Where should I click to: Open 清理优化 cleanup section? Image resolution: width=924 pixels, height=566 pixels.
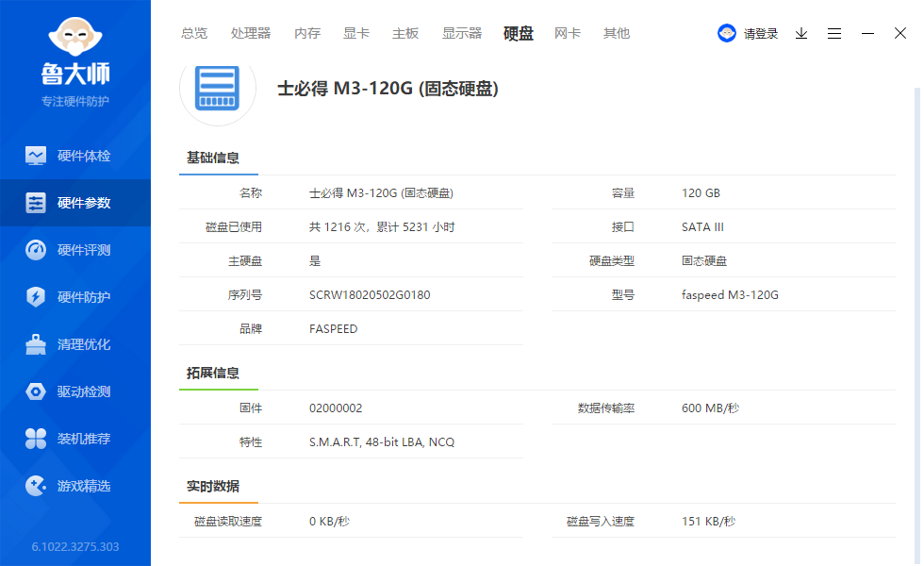75,344
